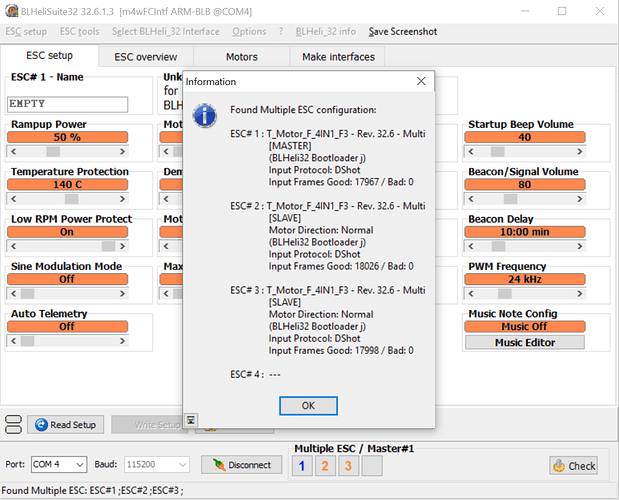The image size is (619, 500).
Task: Open the ESC tools menu
Action: (79, 32)
